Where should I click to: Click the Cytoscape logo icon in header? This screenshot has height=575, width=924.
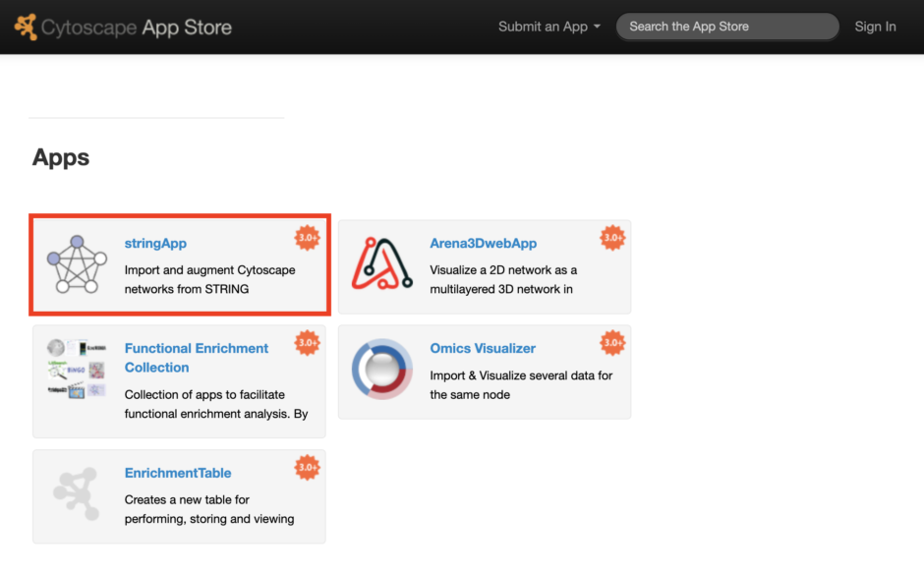click(x=26, y=27)
